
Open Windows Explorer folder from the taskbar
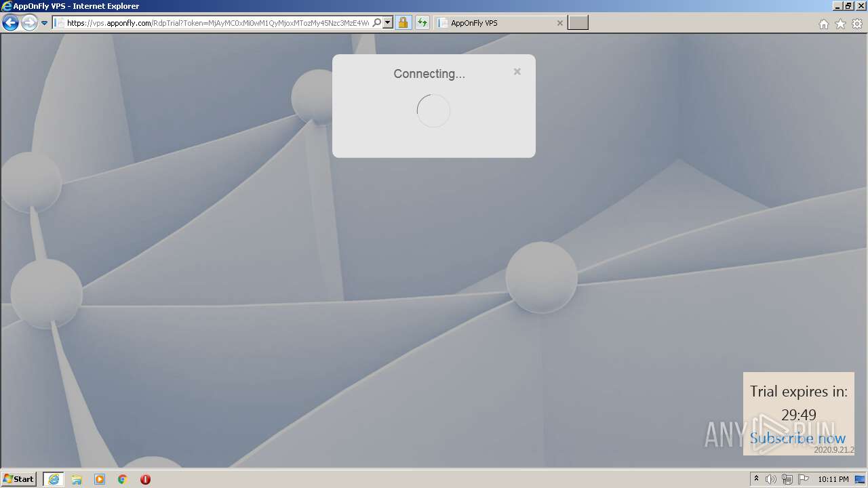pos(77,479)
